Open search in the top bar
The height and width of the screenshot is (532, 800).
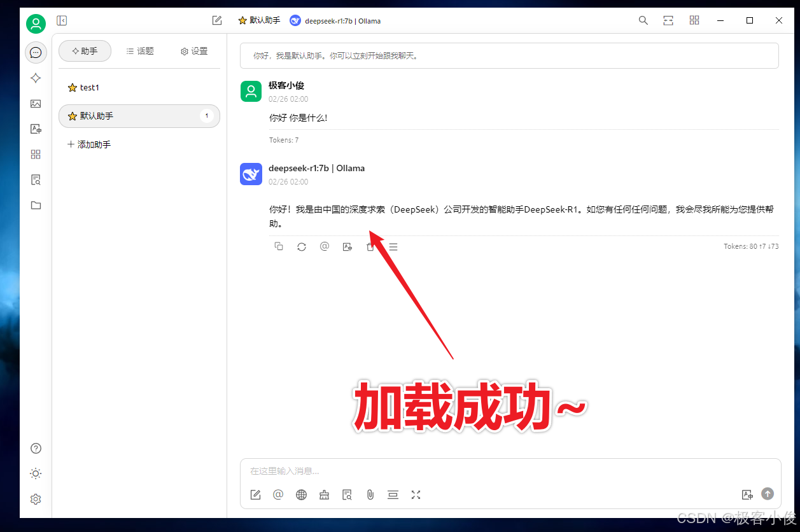click(x=643, y=20)
